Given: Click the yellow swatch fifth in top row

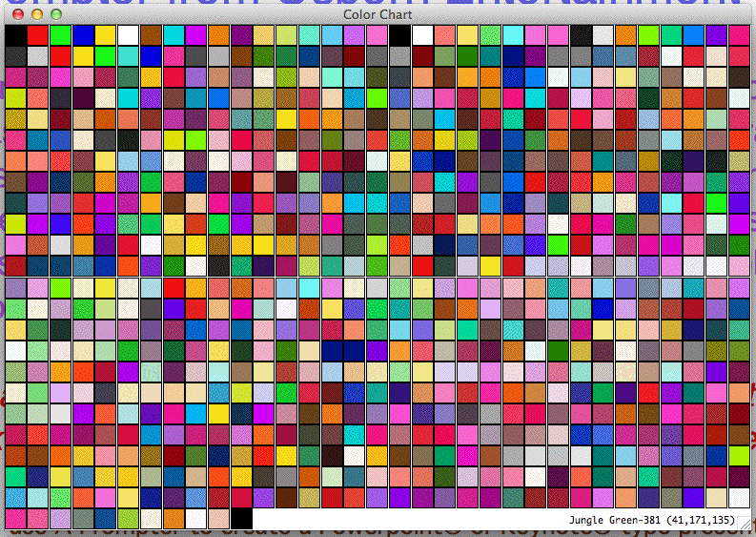Looking at the screenshot, I should 106,34.
